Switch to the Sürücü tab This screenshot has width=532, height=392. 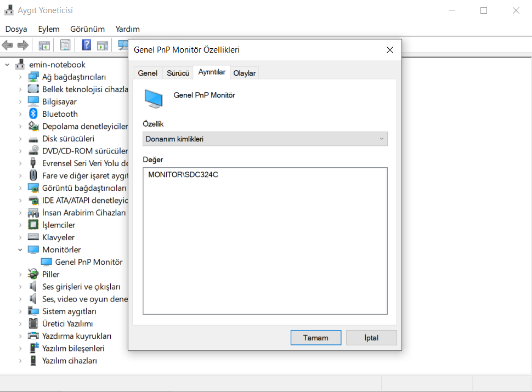[178, 73]
